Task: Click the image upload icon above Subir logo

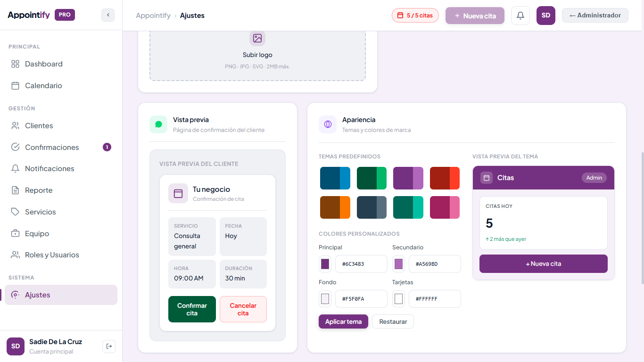Action: tap(257, 38)
